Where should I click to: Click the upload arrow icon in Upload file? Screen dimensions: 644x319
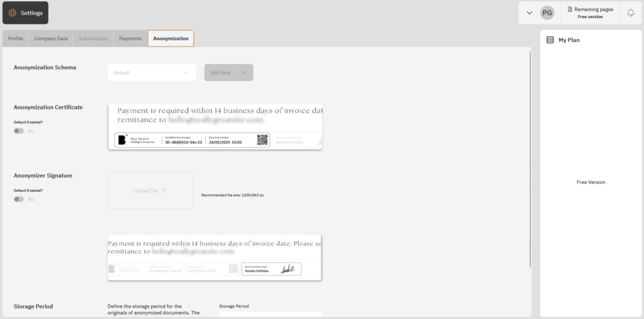tap(164, 190)
